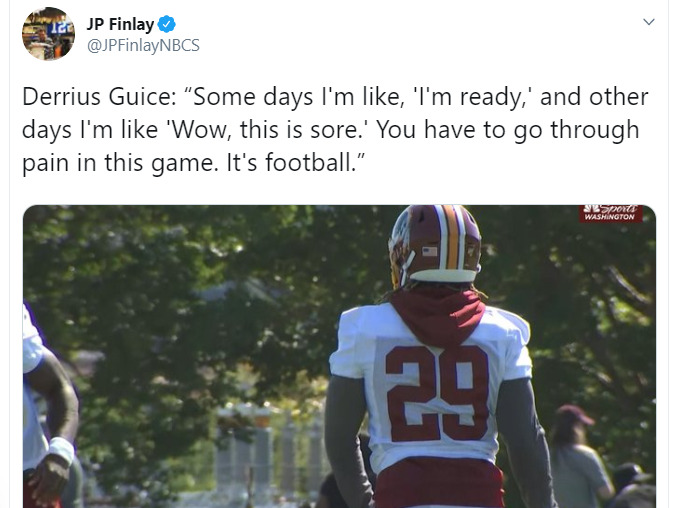The height and width of the screenshot is (508, 682).
Task: Click the number 29 on the jersey
Action: [x=437, y=393]
